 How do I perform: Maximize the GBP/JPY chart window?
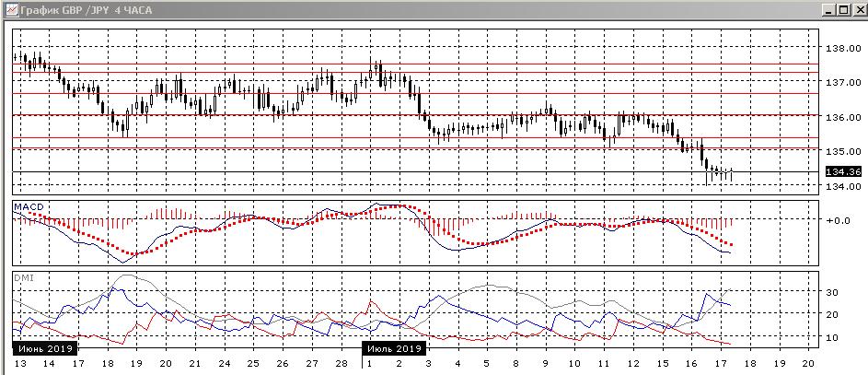[x=841, y=9]
